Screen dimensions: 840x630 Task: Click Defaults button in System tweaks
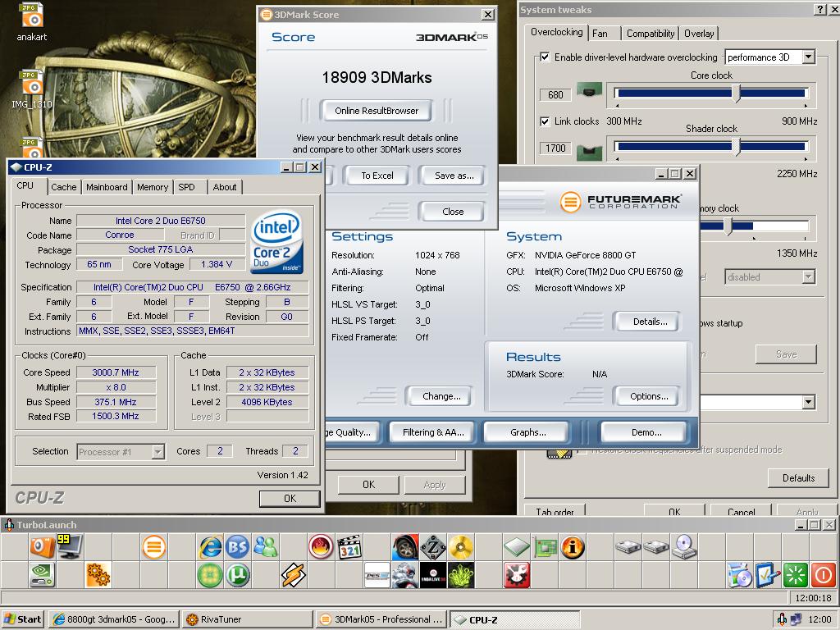(798, 478)
